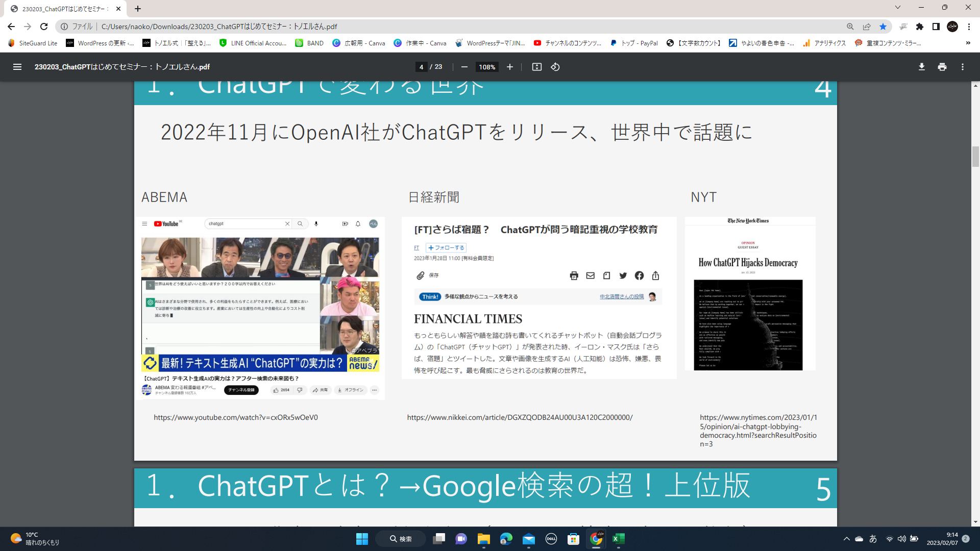Click the zoom out minus button
This screenshot has height=551, width=980.
(x=464, y=67)
